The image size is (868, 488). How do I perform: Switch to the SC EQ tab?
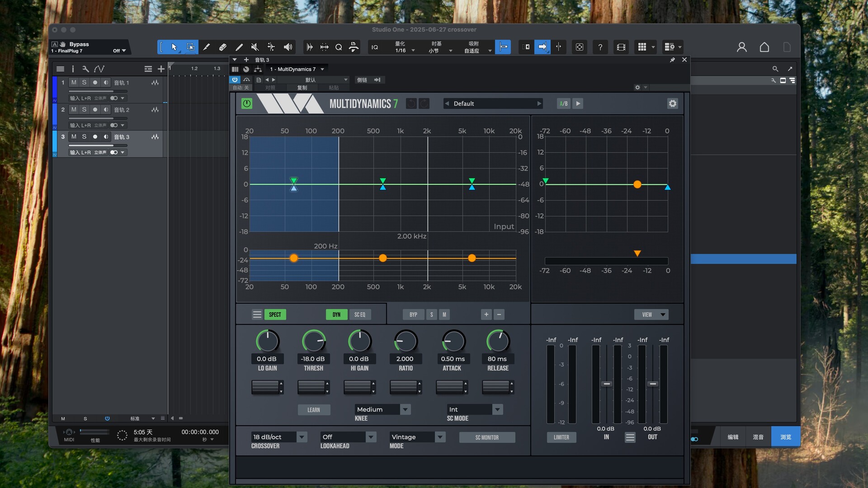coord(360,314)
